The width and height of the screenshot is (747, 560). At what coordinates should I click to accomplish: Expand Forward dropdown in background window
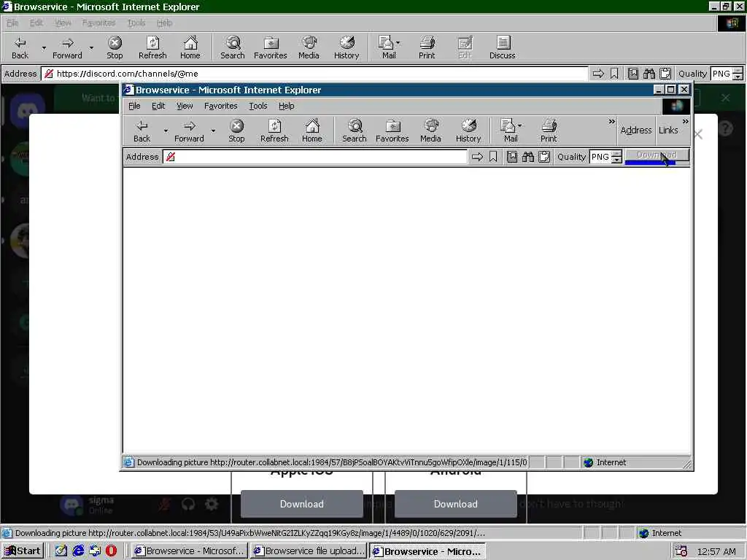91,47
